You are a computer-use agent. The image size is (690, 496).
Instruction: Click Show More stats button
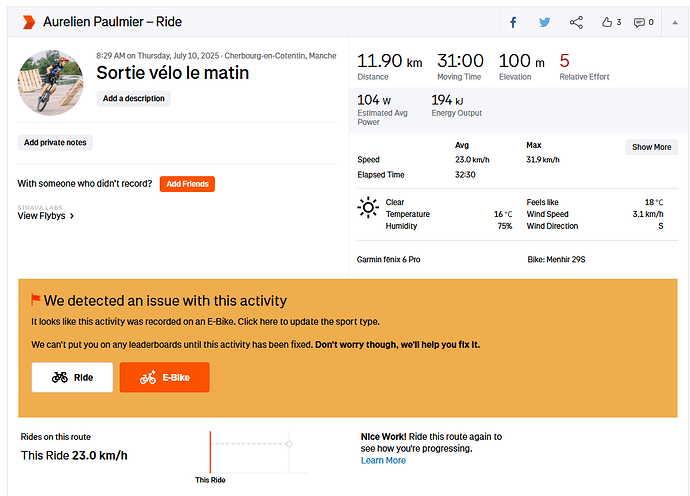652,147
